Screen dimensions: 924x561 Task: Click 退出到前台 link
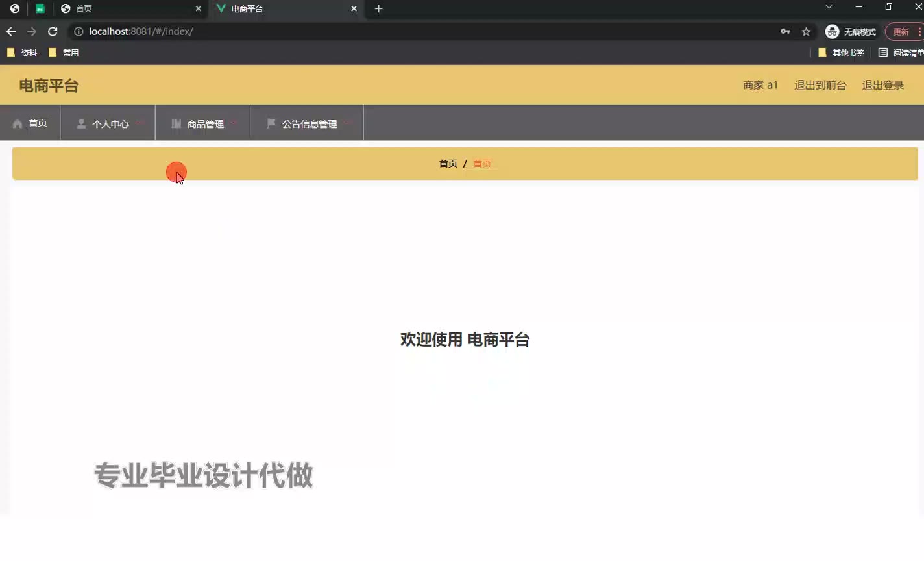(820, 85)
